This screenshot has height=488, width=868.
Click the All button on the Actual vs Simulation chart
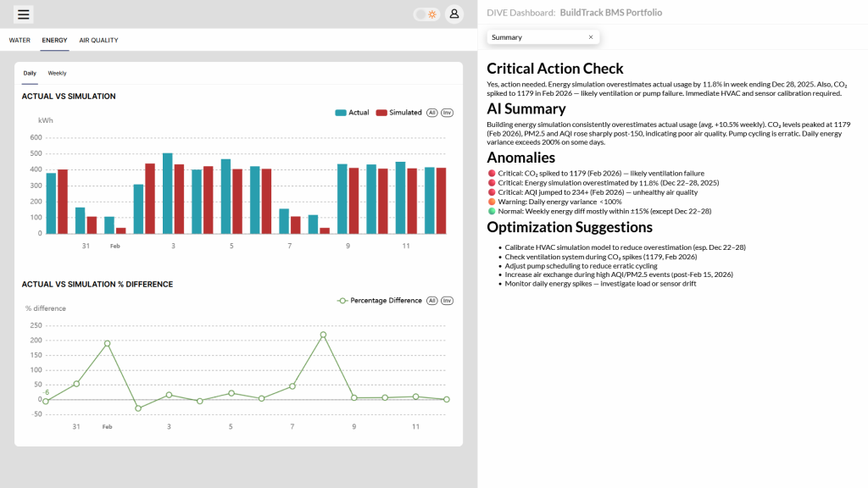pos(431,113)
